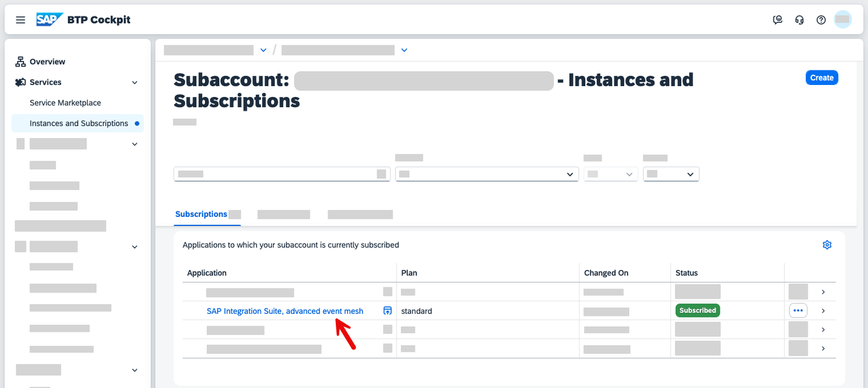
Task: Click the Changed On column header
Action: click(x=606, y=273)
